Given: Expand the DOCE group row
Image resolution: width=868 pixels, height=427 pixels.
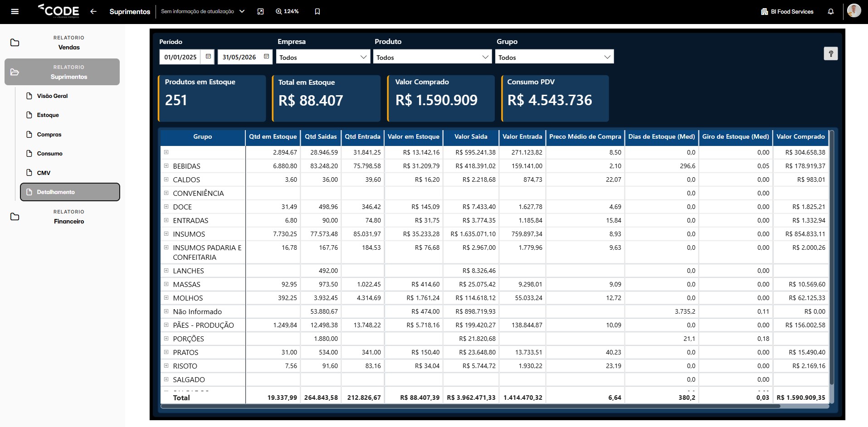Looking at the screenshot, I should [x=166, y=206].
